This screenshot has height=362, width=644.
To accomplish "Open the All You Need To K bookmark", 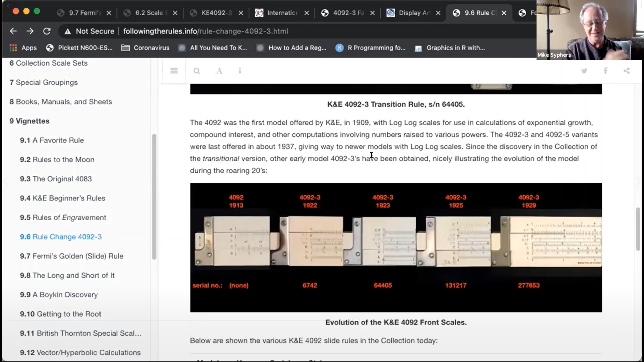I will [213, 48].
